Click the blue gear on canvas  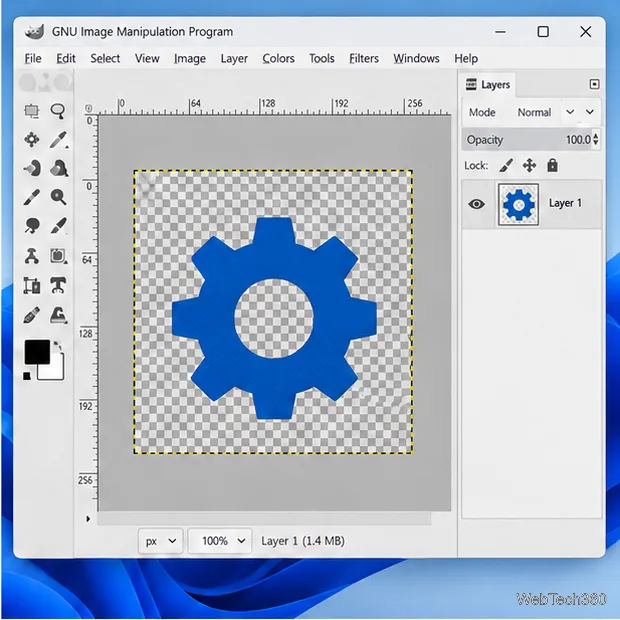[x=274, y=318]
